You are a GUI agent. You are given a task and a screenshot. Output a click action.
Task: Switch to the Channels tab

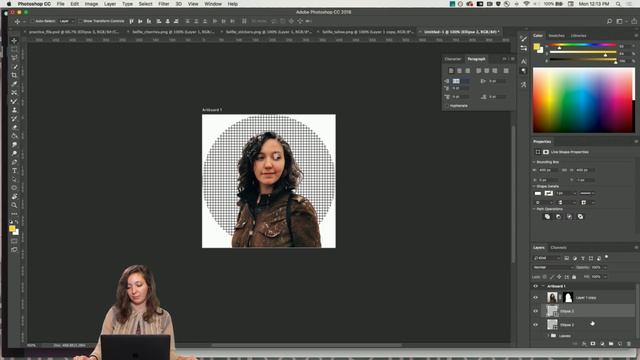pyautogui.click(x=558, y=248)
